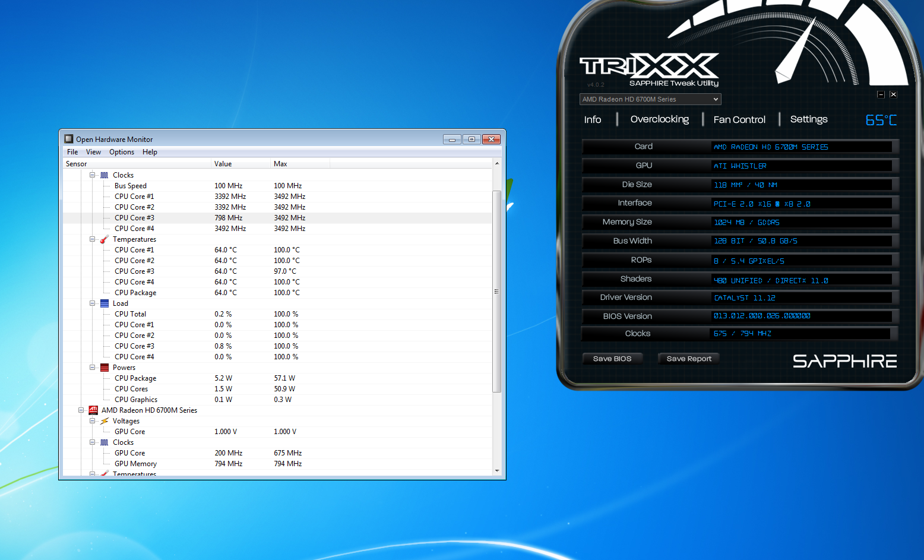The height and width of the screenshot is (560, 924).
Task: Close the TRIXX utility window
Action: 893,94
